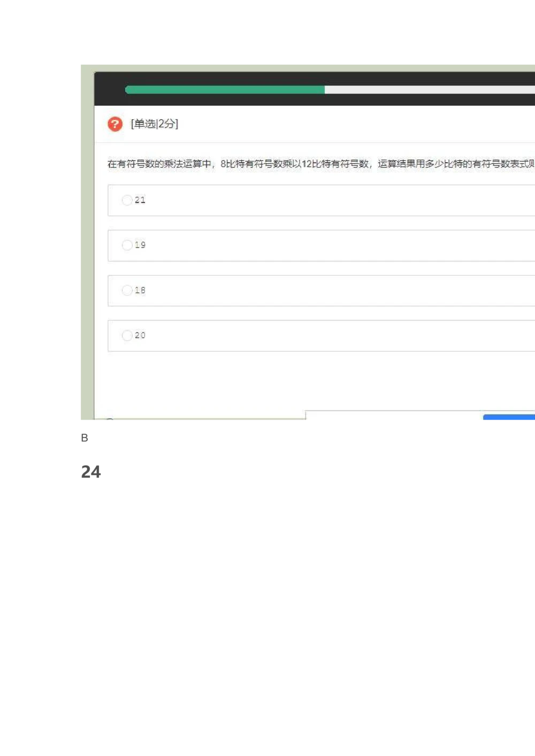Click the partially visible icon below the answer options
This screenshot has width=535, height=756.
click(x=110, y=420)
